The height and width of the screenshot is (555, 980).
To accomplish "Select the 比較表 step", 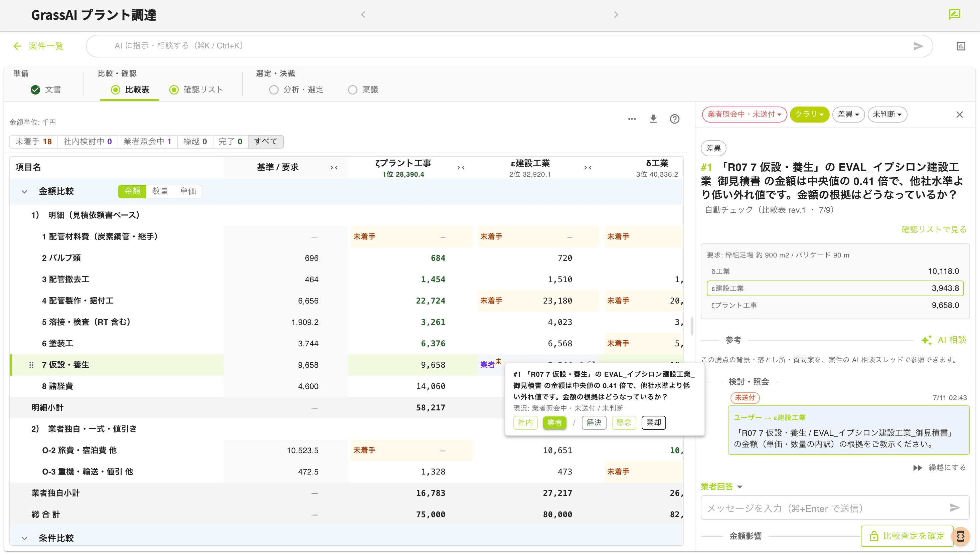I will point(130,89).
